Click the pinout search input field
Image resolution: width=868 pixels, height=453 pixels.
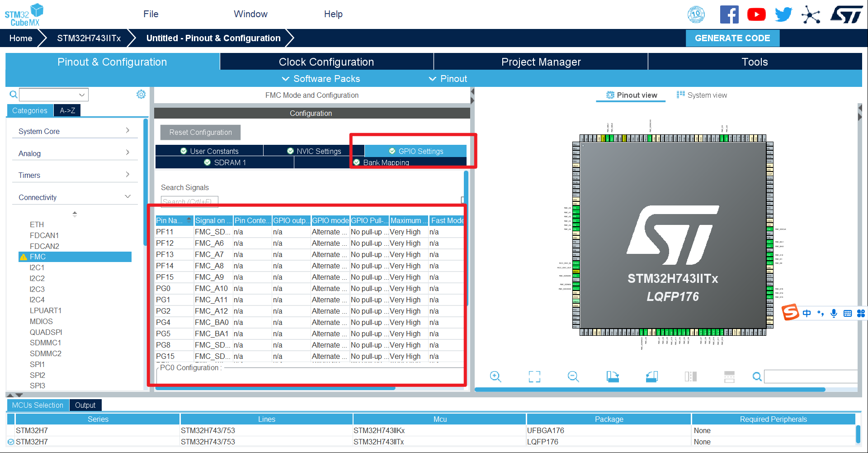point(811,377)
